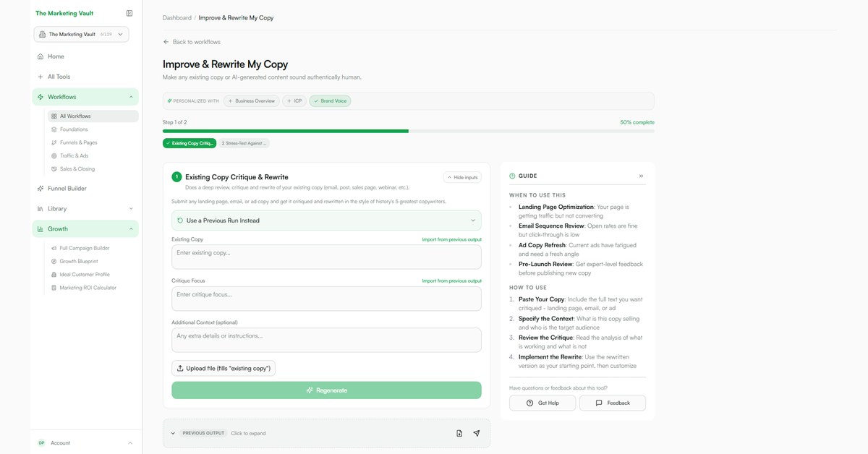The width and height of the screenshot is (868, 454).
Task: Collapse the sidebar with the panel icon
Action: coord(129,13)
